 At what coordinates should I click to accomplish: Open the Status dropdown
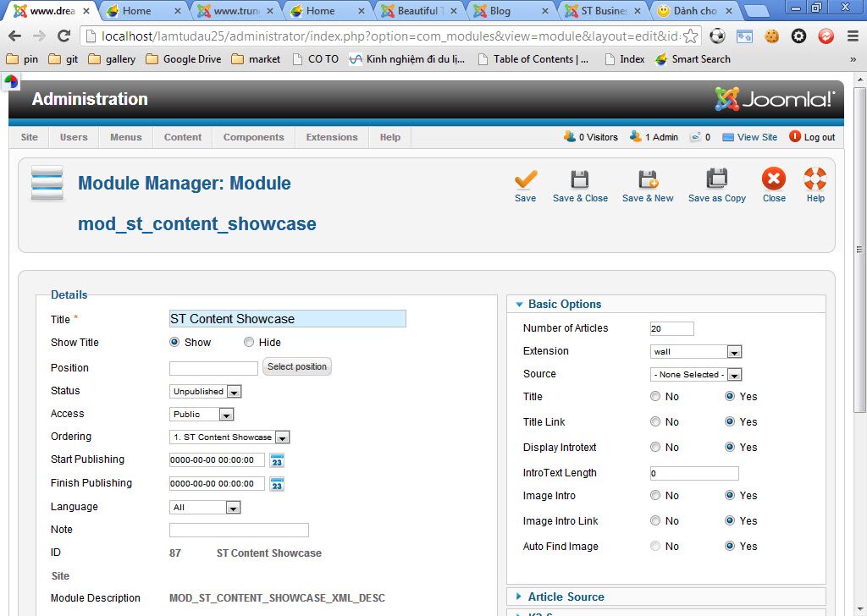coord(206,392)
